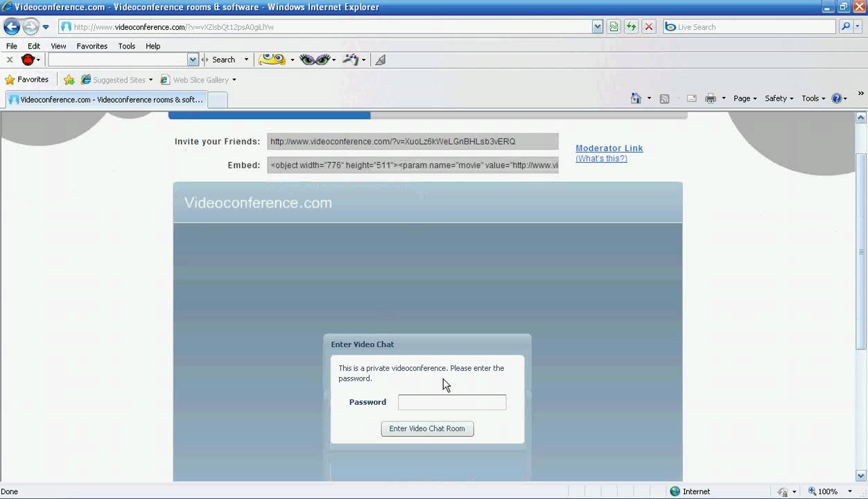Viewport: 868px width, 499px height.
Task: Select the Videoconference.com browser tab
Action: pos(106,100)
